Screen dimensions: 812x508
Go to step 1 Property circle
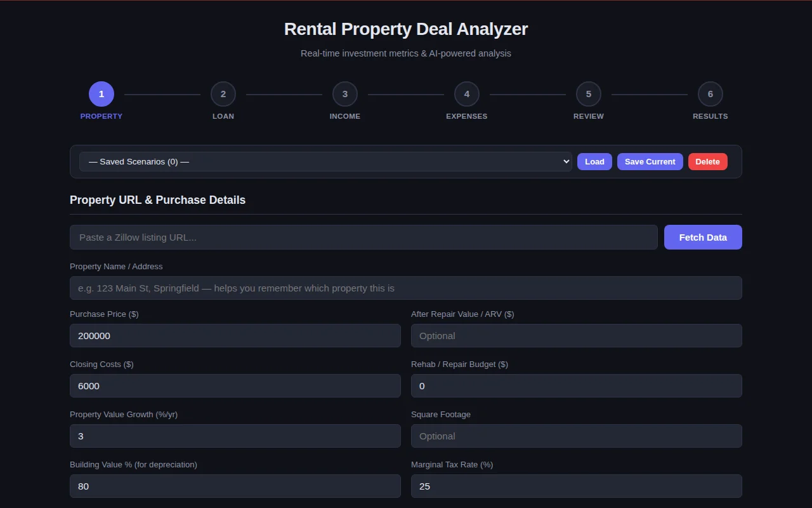tap(101, 94)
